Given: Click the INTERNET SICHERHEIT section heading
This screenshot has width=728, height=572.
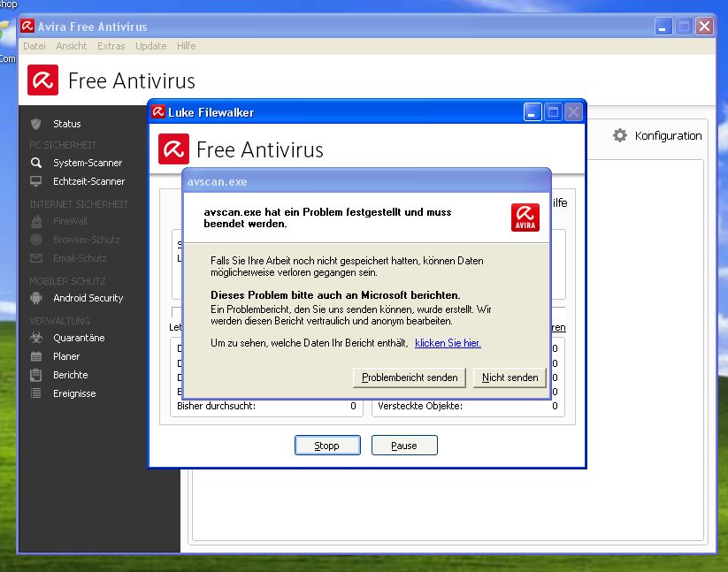Looking at the screenshot, I should (79, 204).
